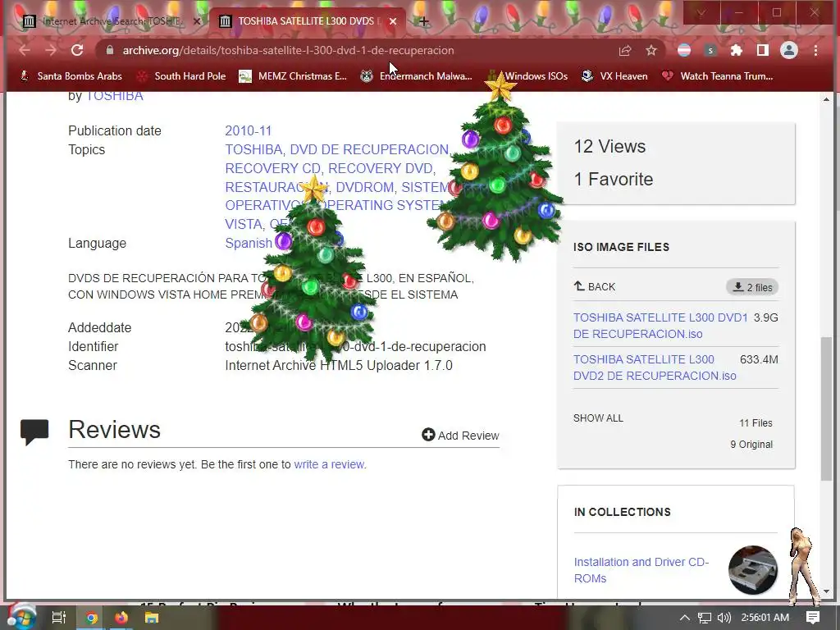840x630 pixels.
Task: Download both ISOs via 2 files button
Action: 752,287
